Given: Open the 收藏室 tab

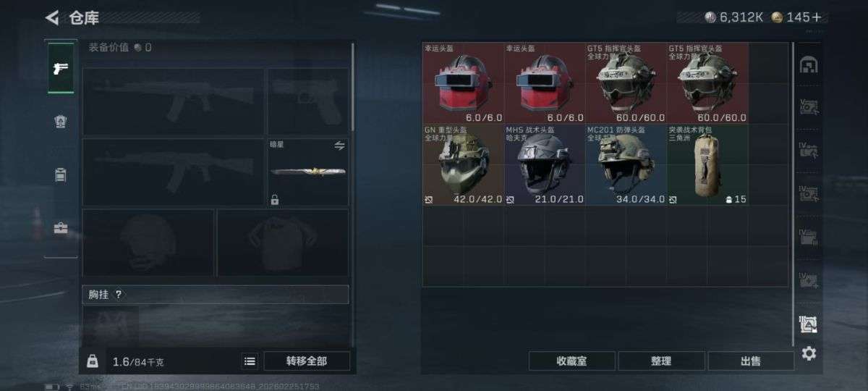Looking at the screenshot, I should pos(571,361).
